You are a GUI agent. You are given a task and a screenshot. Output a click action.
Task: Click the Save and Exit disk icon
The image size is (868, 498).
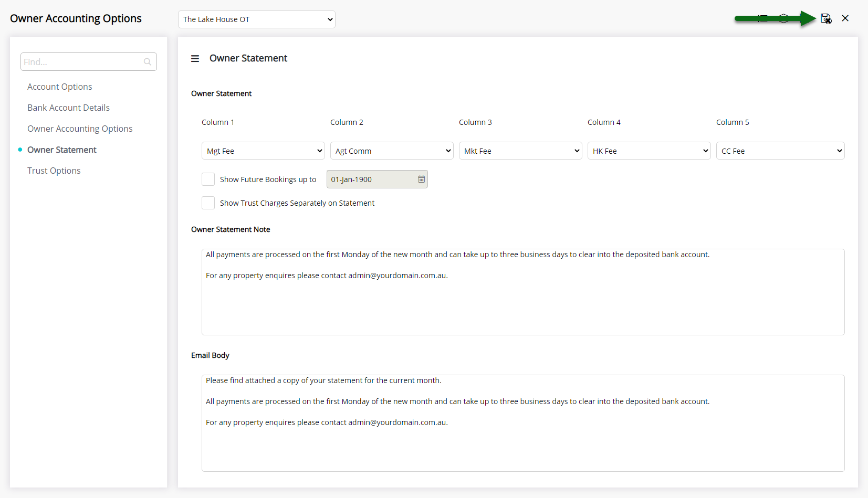pyautogui.click(x=826, y=19)
